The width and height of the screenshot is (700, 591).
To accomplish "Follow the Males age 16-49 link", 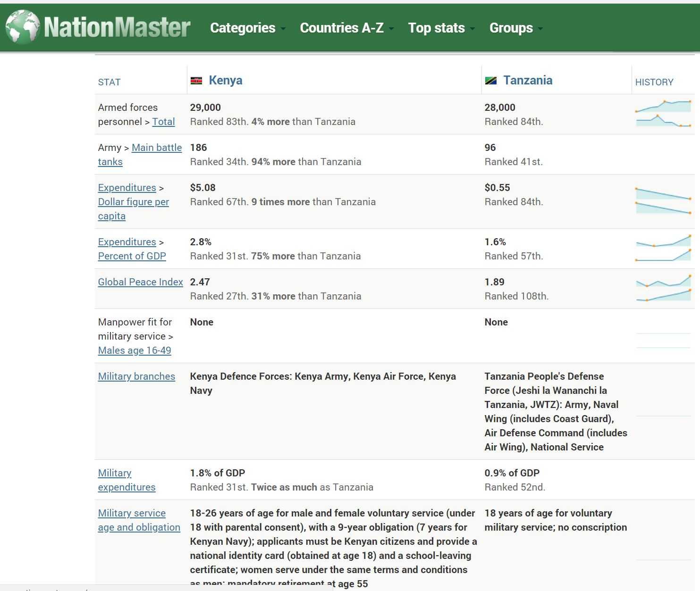I will (135, 350).
